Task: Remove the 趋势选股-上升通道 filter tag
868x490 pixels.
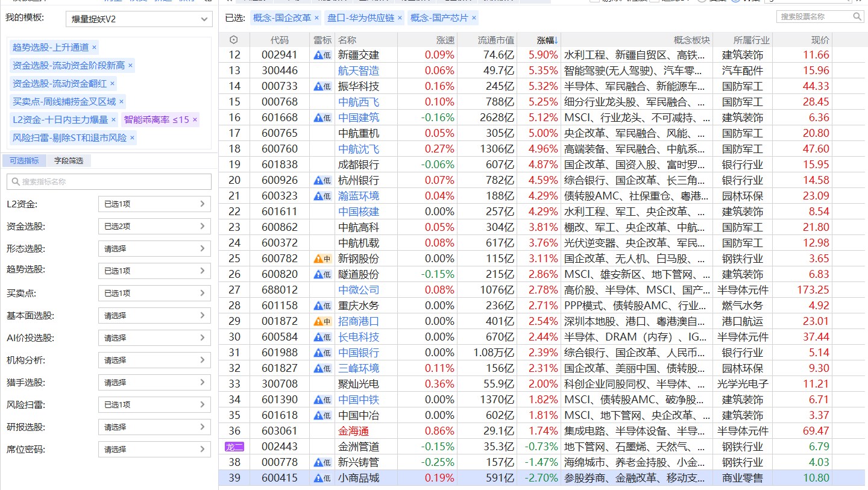Action: (94, 47)
